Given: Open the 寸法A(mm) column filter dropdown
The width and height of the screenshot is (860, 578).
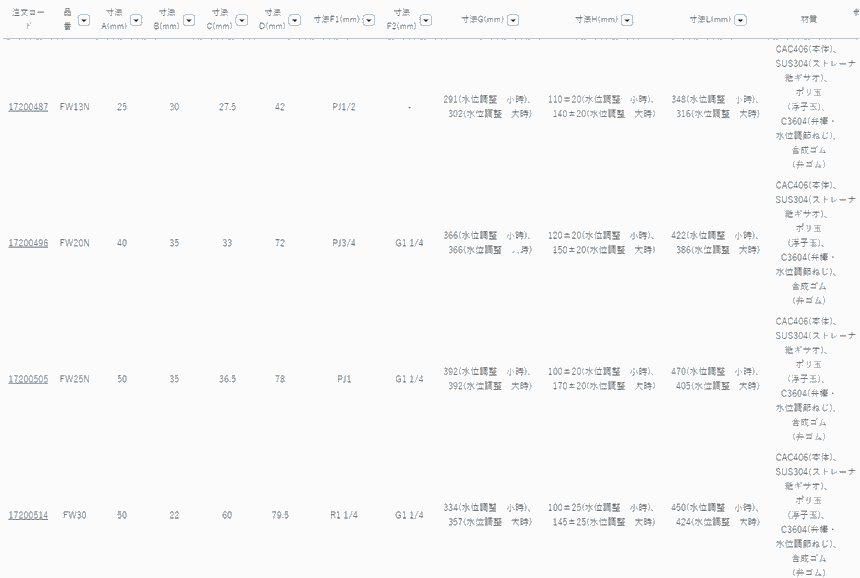Looking at the screenshot, I should (136, 20).
